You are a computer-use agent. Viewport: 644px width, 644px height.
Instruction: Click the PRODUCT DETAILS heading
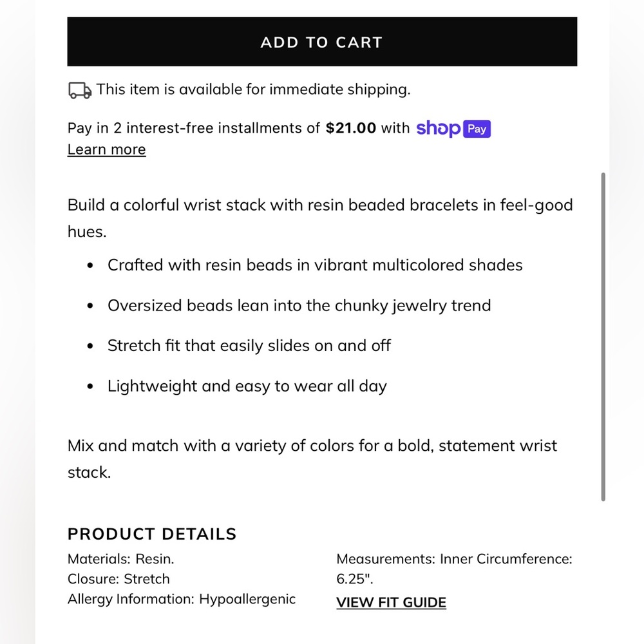coord(152,534)
